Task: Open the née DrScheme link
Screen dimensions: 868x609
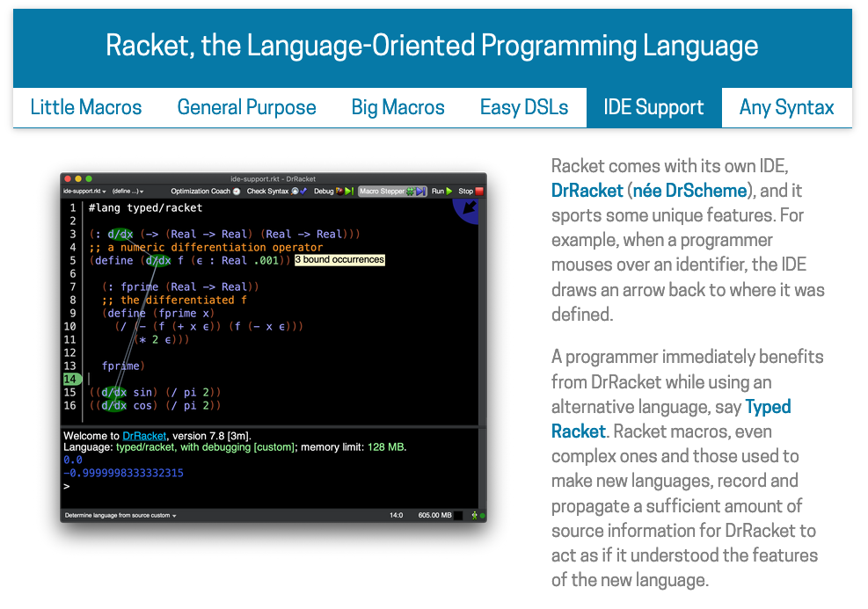Action: (702, 191)
